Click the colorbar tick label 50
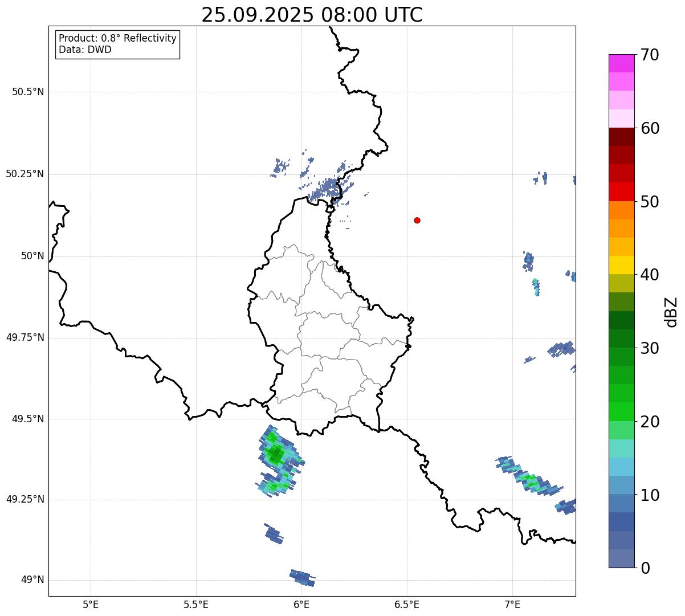The image size is (685, 616). point(650,202)
